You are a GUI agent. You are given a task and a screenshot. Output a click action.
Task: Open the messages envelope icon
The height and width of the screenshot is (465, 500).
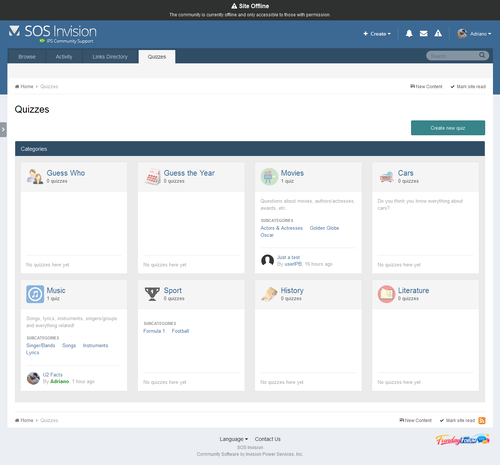pyautogui.click(x=423, y=33)
